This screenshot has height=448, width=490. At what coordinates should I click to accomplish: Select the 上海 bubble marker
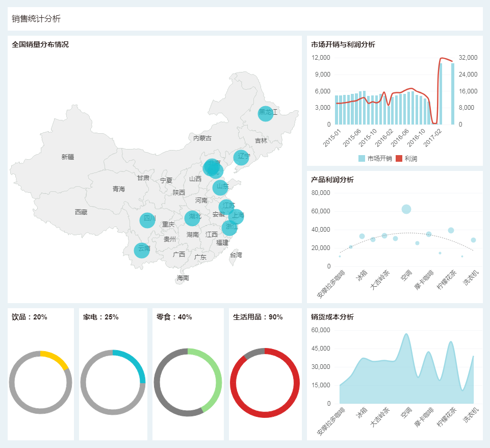click(236, 216)
